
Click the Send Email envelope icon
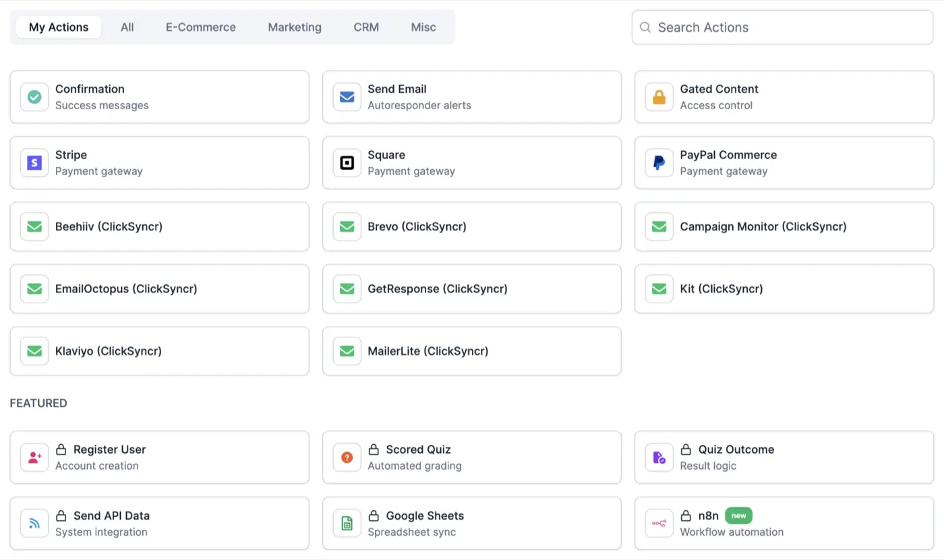347,97
